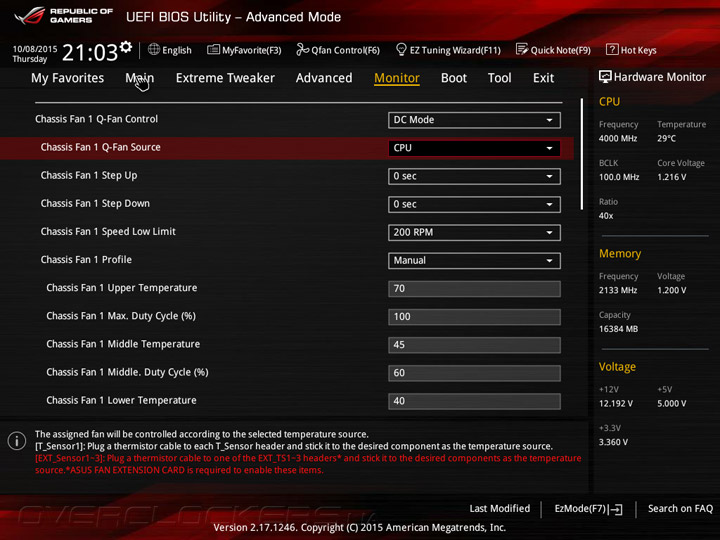720x540 pixels.
Task: Click the 21:03 clock time
Action: (x=90, y=52)
